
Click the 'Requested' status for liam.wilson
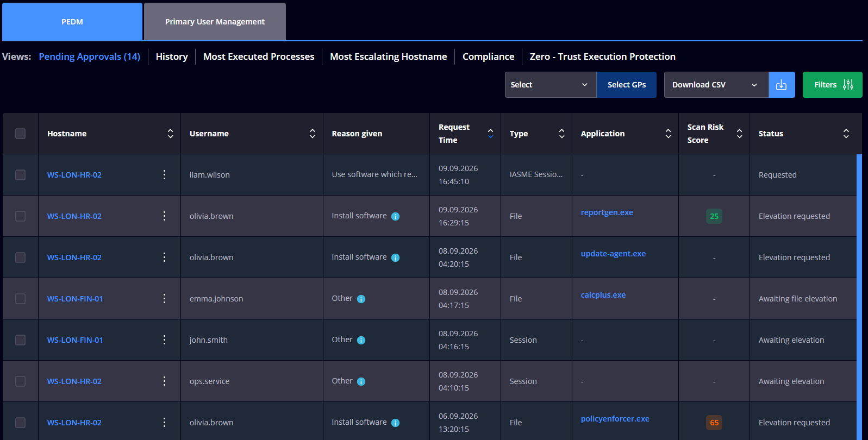click(x=778, y=175)
